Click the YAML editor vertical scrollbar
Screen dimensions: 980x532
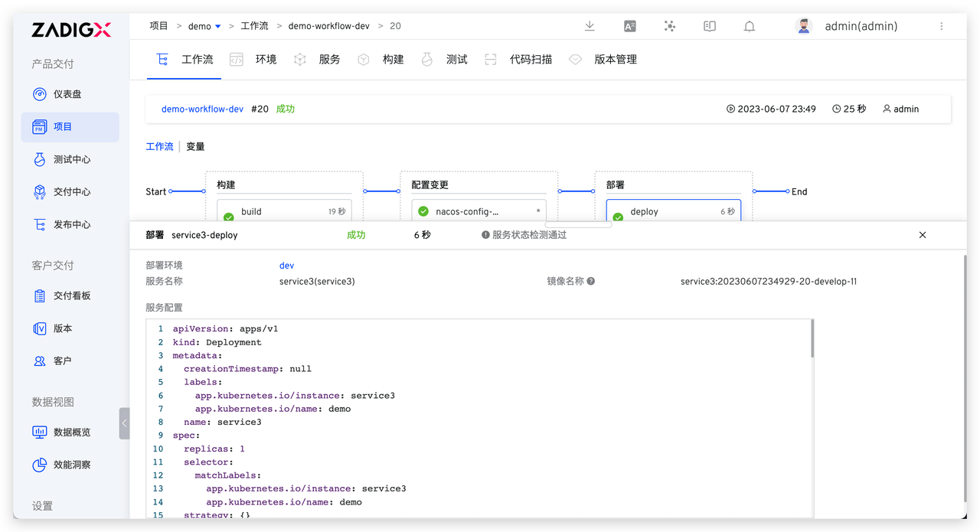point(812,338)
